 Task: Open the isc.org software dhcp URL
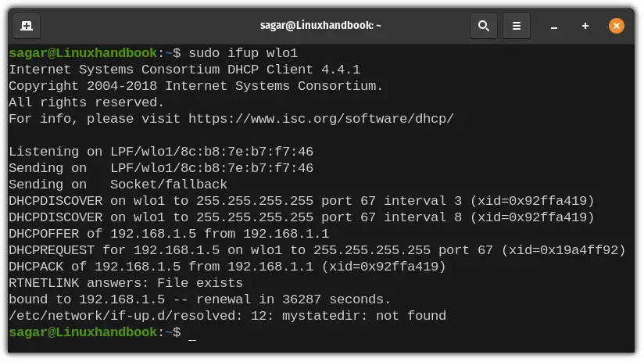tap(320, 119)
